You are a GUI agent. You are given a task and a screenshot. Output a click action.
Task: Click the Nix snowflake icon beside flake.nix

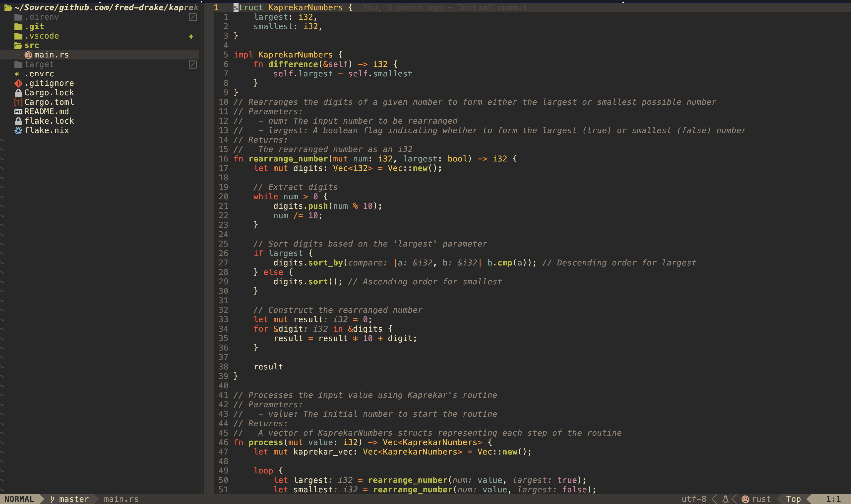pos(18,131)
